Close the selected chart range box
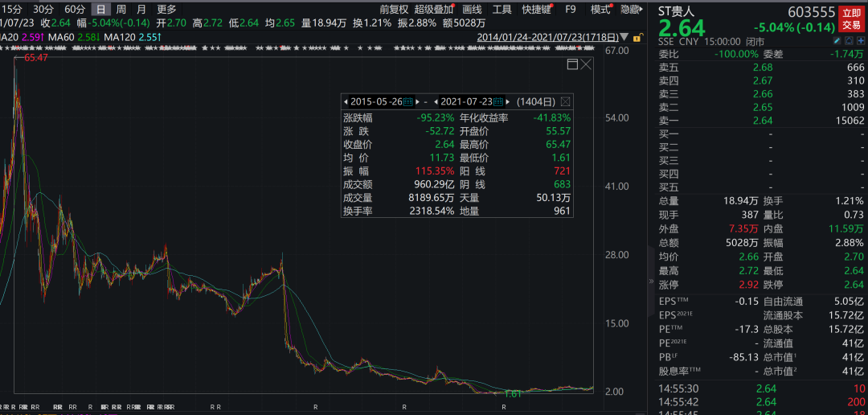The height and width of the screenshot is (415, 868). coord(586,64)
